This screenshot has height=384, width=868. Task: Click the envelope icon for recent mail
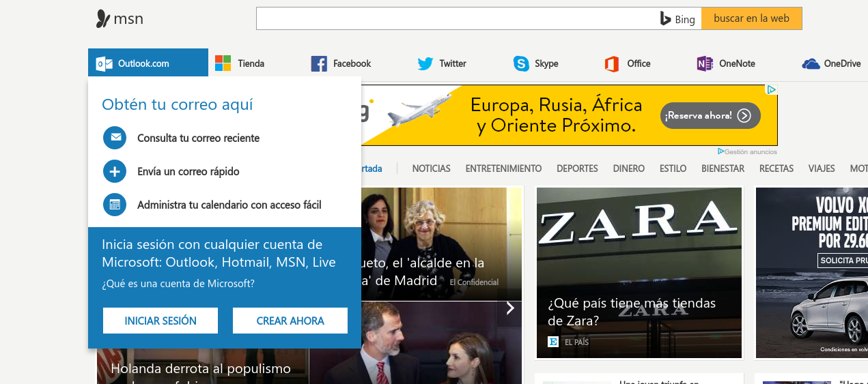click(x=115, y=138)
